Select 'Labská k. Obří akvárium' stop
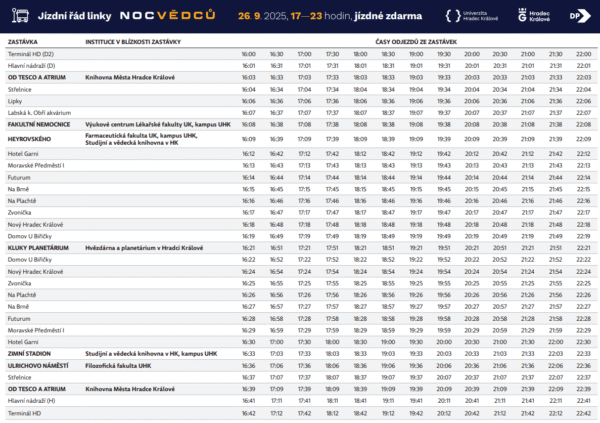 [39, 113]
